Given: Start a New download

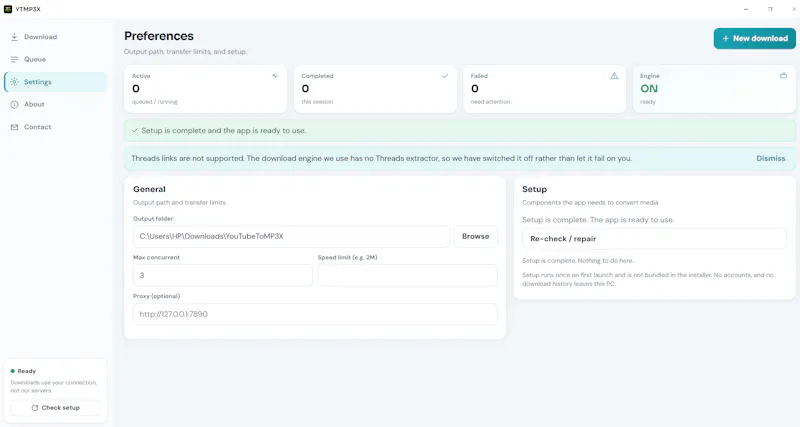Looking at the screenshot, I should point(755,38).
